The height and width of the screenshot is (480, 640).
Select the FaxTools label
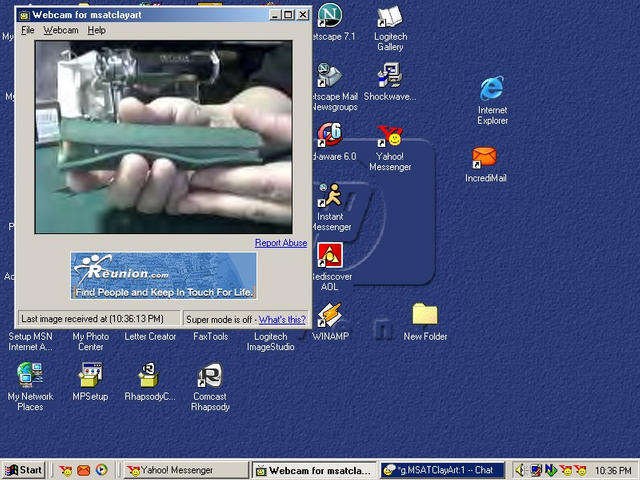211,337
